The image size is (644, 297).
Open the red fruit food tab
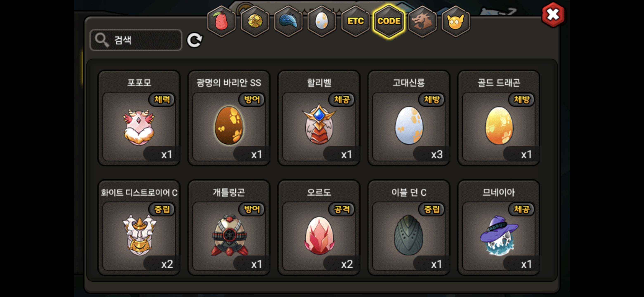pyautogui.click(x=221, y=21)
